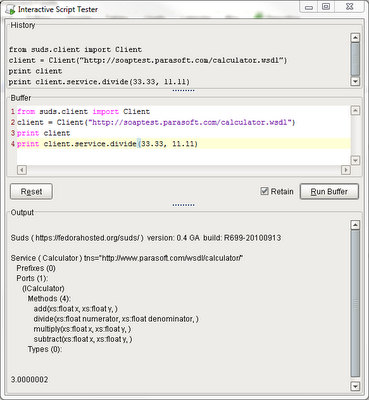Click History line 'print client'

click(x=35, y=71)
